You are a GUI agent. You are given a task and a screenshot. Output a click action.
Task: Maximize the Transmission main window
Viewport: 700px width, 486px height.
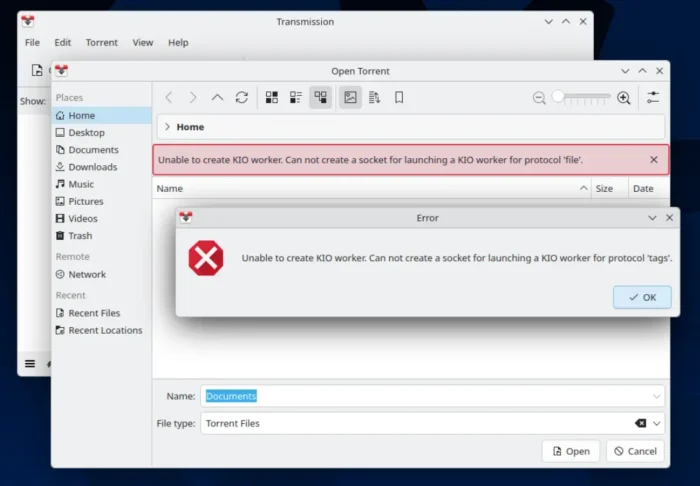click(x=566, y=21)
